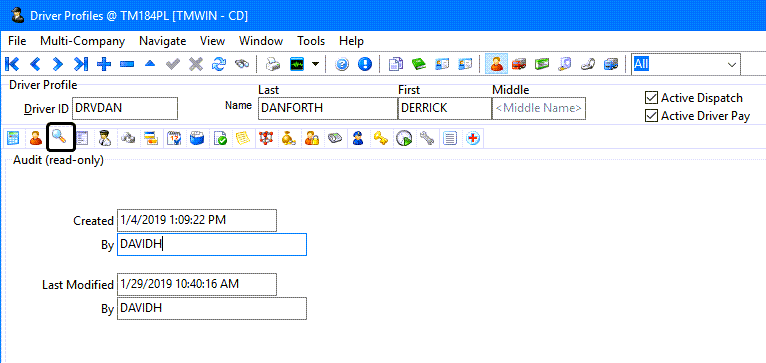The image size is (766, 363).
Task: Open the document with green check tab
Action: (x=220, y=139)
